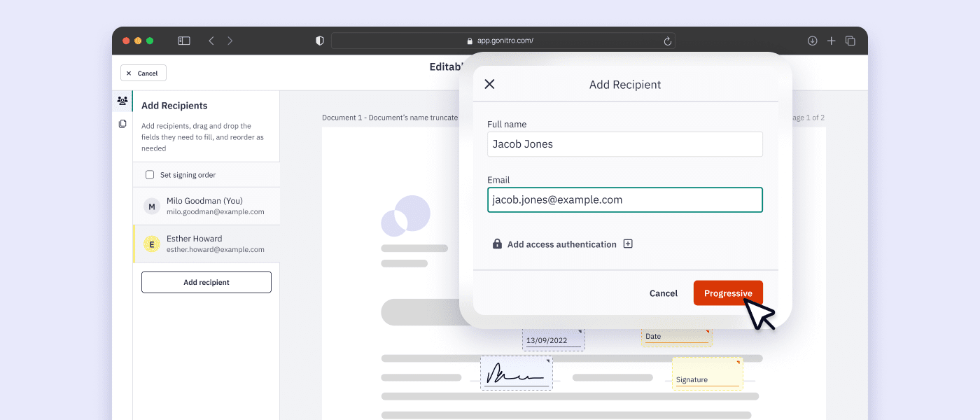The width and height of the screenshot is (980, 420).
Task: Click the browser forward arrow
Action: tap(230, 41)
